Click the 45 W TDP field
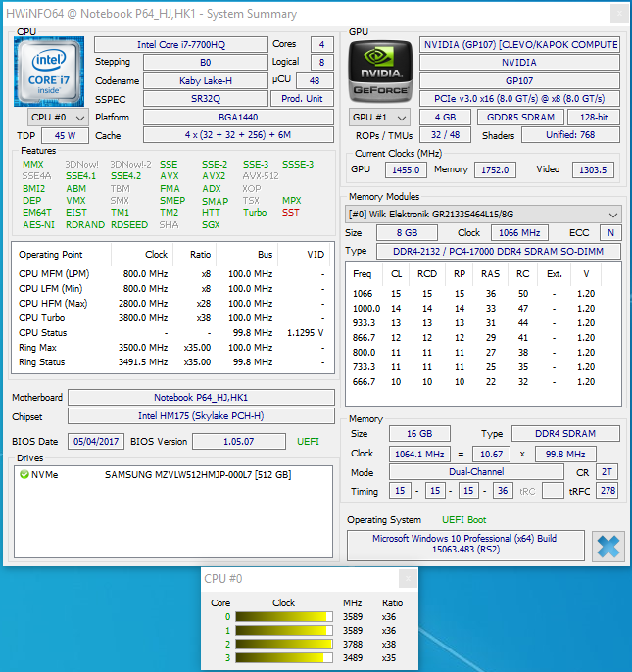 66,136
